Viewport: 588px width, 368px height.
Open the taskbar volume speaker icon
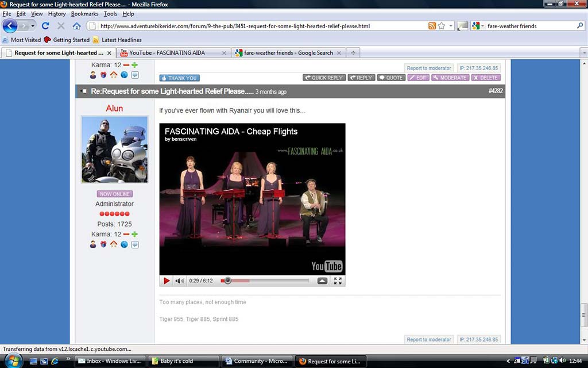point(563,361)
